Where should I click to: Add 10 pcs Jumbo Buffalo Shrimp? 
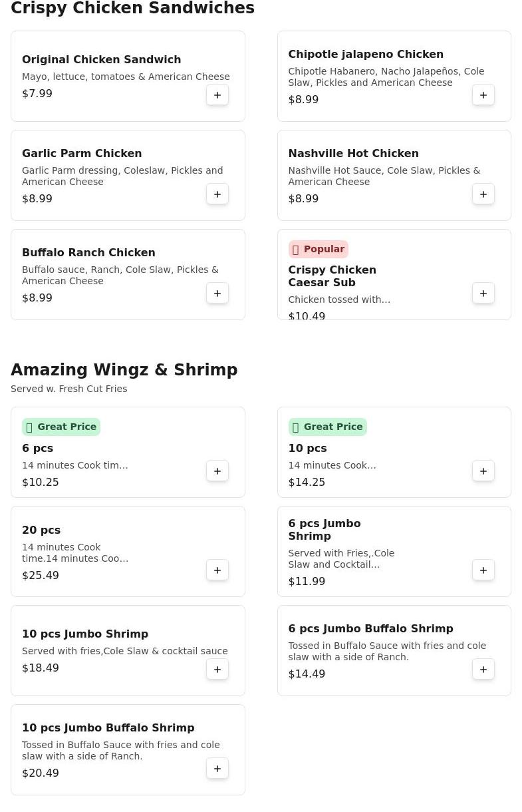coord(217,769)
